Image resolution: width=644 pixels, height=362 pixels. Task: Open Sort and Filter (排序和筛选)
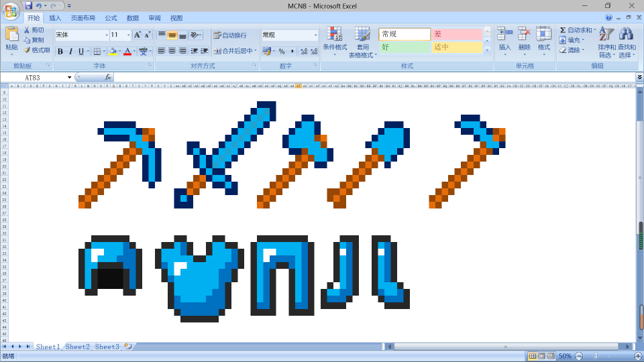(x=606, y=42)
